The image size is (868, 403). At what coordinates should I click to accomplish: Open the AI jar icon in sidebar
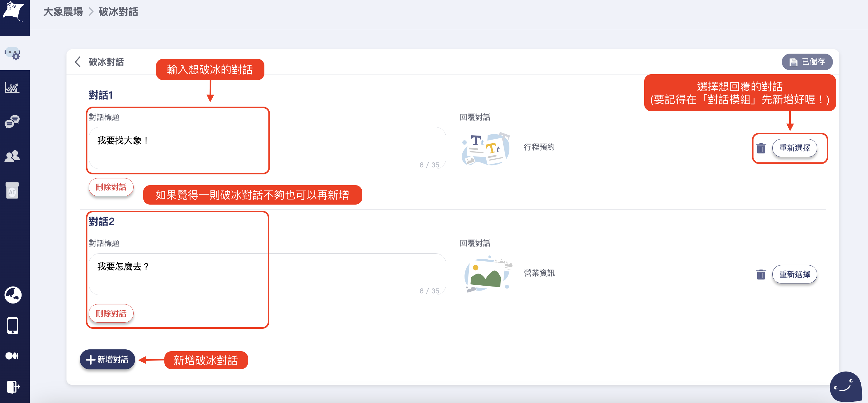click(x=12, y=190)
